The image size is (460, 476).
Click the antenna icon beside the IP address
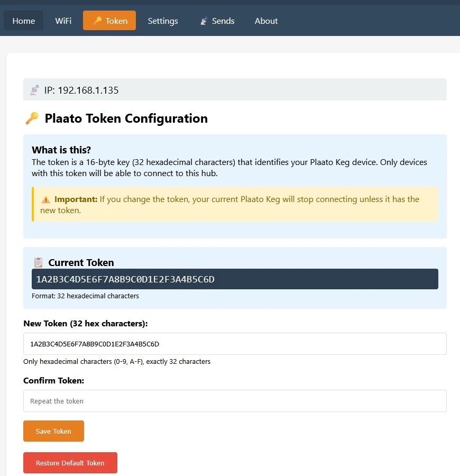[x=34, y=90]
